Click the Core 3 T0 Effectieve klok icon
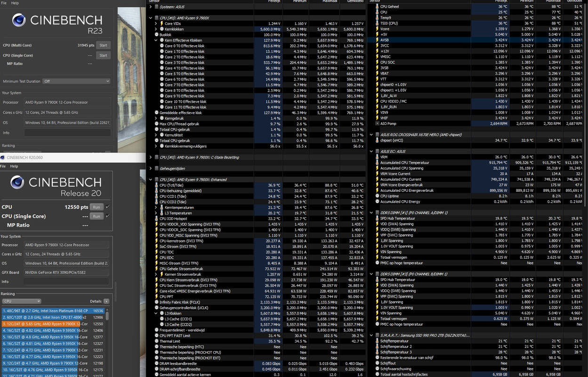This screenshot has width=588, height=377. (161, 63)
